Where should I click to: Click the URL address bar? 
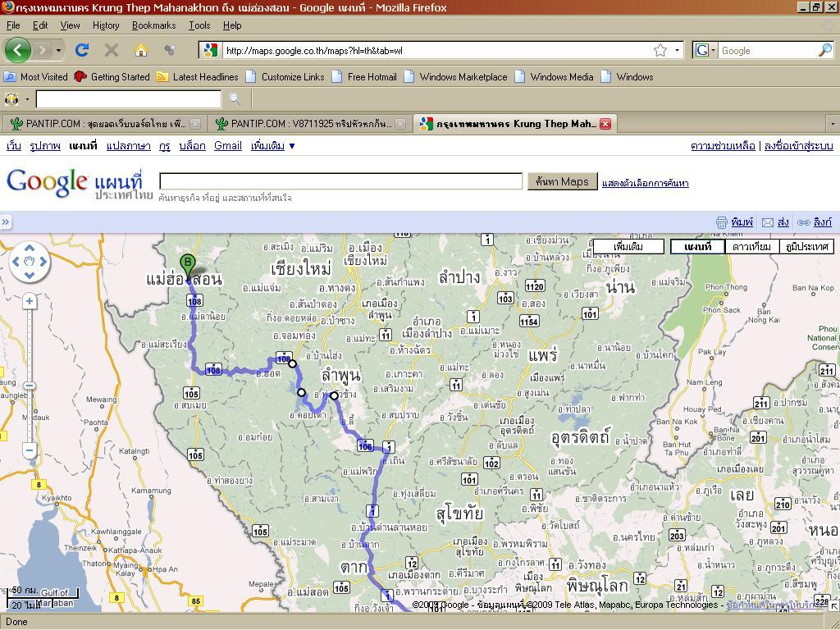435,50
